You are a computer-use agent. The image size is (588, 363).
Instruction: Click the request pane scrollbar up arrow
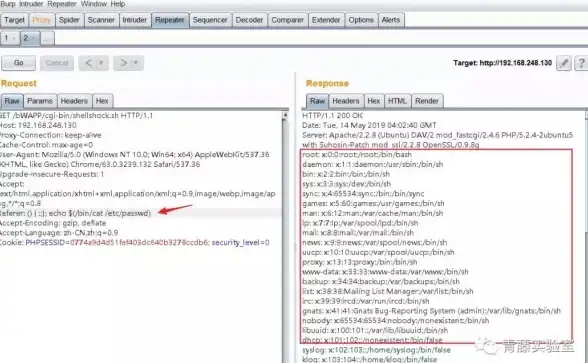click(x=285, y=116)
